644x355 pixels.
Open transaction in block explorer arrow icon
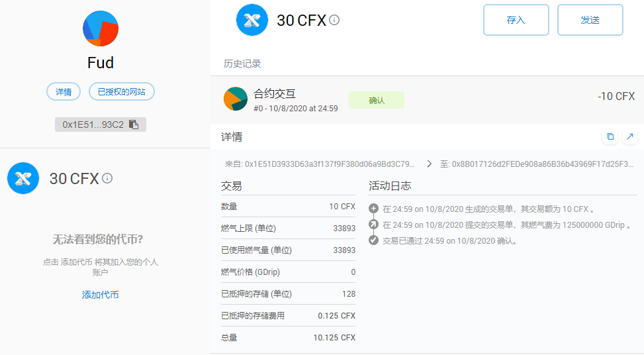coord(629,137)
